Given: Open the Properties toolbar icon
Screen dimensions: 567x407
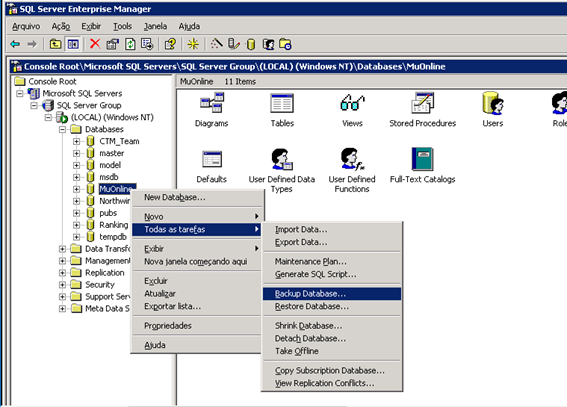Looking at the screenshot, I should click(x=112, y=44).
